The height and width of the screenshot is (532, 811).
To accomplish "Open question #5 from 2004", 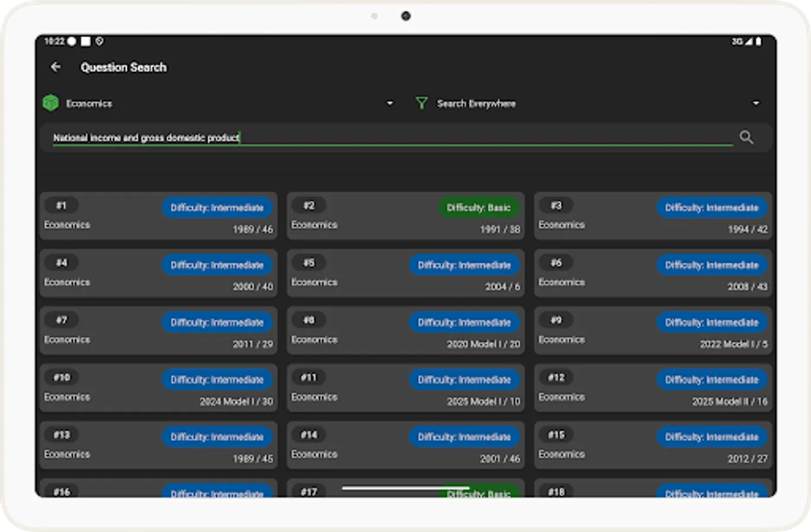I will tap(406, 272).
